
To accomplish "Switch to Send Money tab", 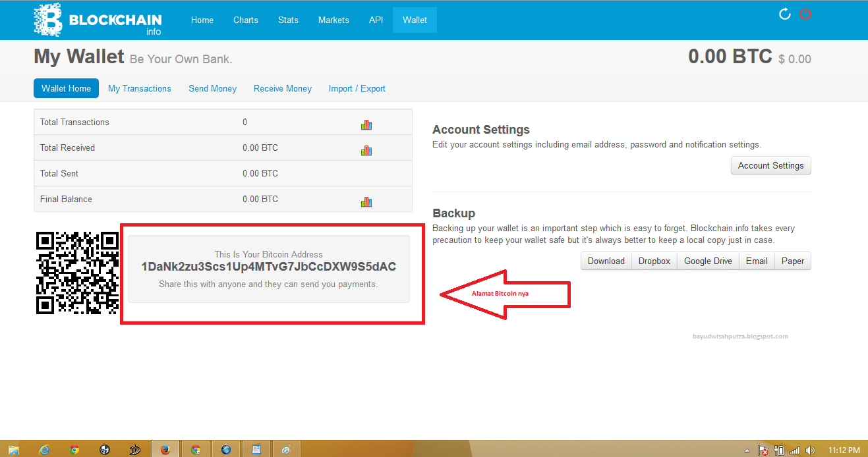I will click(x=212, y=88).
